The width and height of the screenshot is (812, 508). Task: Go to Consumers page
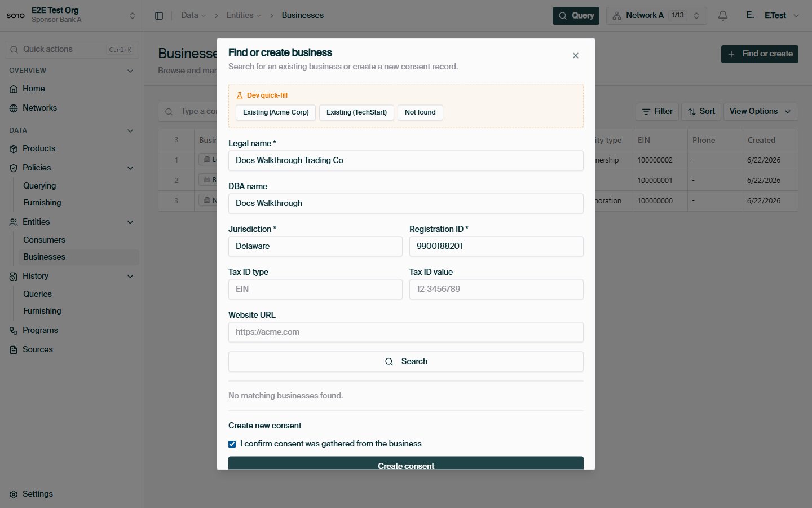pyautogui.click(x=45, y=240)
